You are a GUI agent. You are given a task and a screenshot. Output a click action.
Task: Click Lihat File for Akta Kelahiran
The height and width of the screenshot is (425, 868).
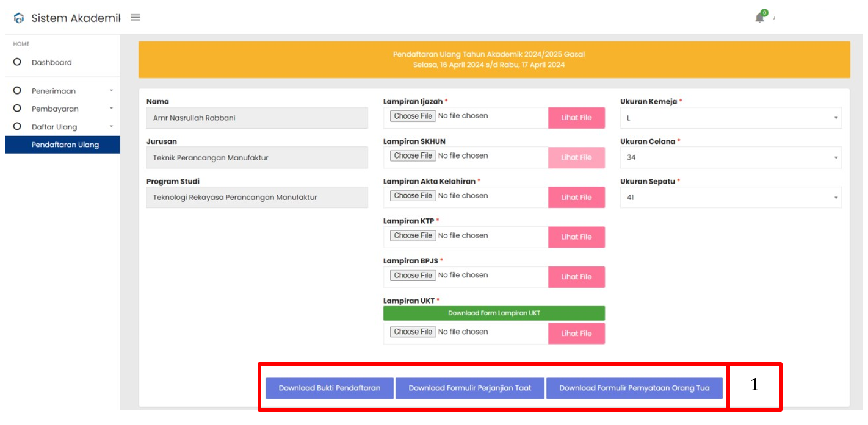pyautogui.click(x=576, y=198)
